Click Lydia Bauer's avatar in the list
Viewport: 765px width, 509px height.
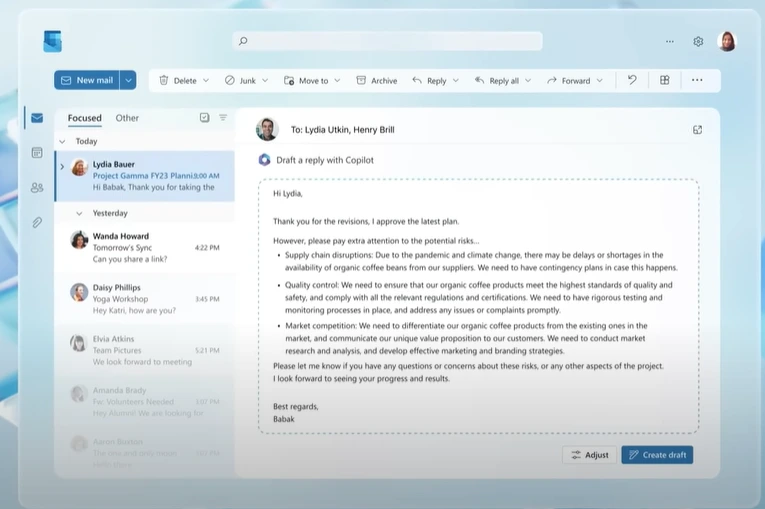coord(80,167)
